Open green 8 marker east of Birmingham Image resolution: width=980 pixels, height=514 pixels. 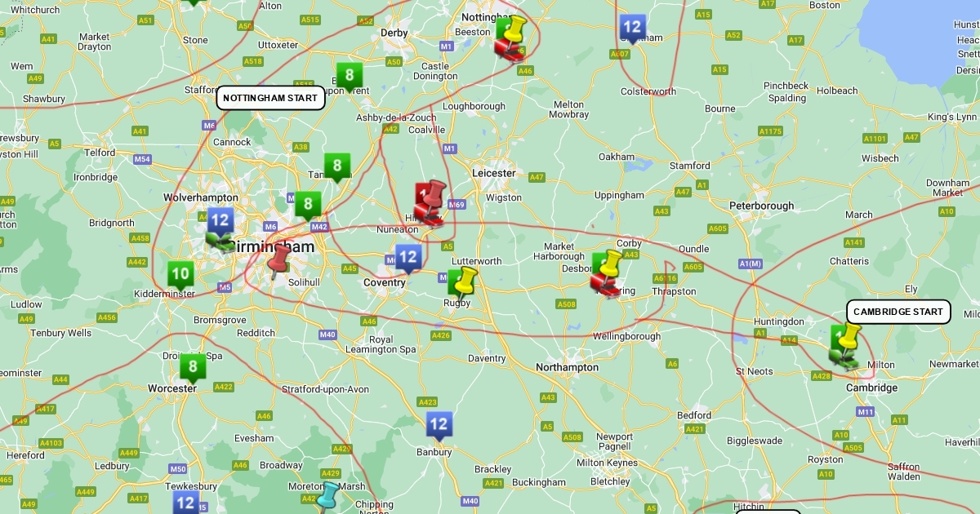(x=307, y=204)
